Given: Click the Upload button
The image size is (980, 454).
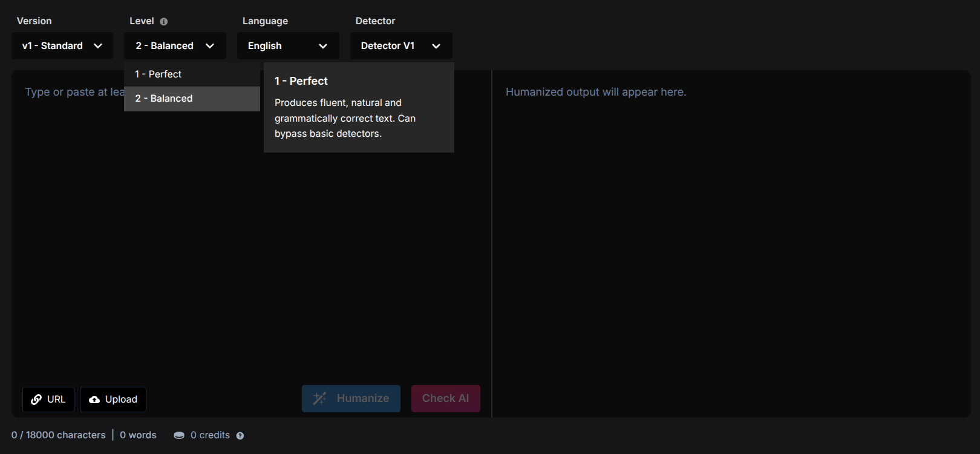Looking at the screenshot, I should [x=113, y=400].
